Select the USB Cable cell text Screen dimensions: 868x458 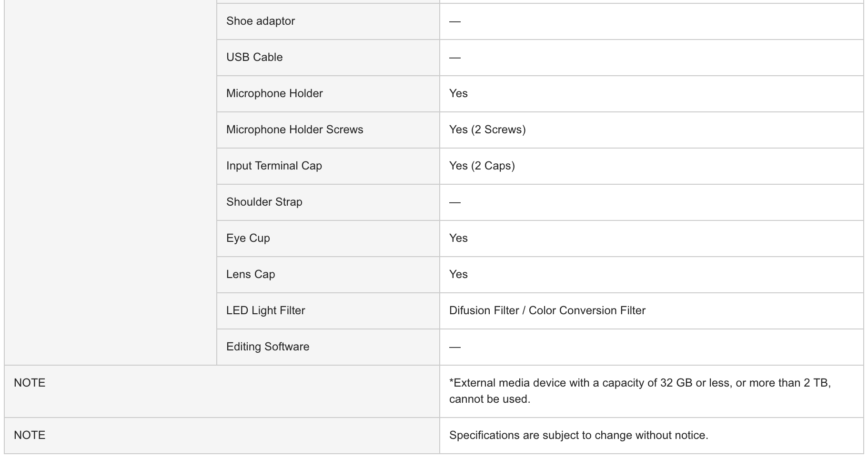coord(254,57)
